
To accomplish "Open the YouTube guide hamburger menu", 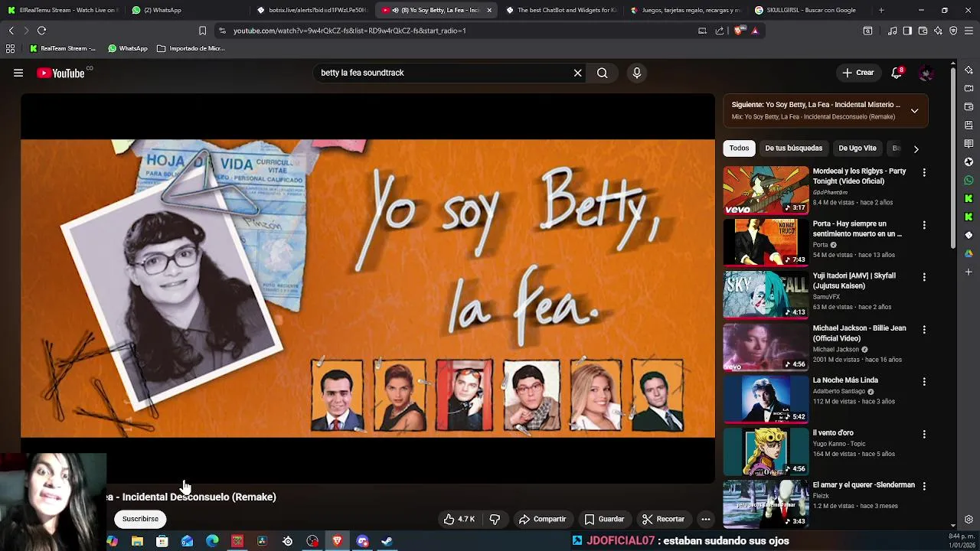I will tap(18, 73).
